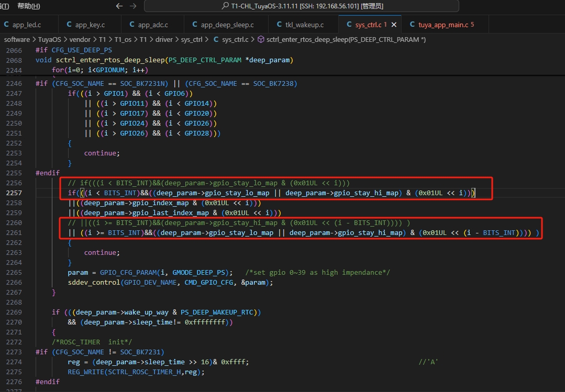Click "continue;" on line 2263
The image size is (565, 392).
[x=102, y=253]
